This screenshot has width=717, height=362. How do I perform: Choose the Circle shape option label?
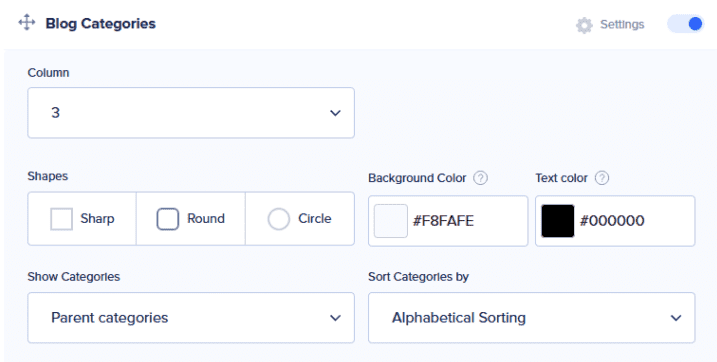pos(315,218)
